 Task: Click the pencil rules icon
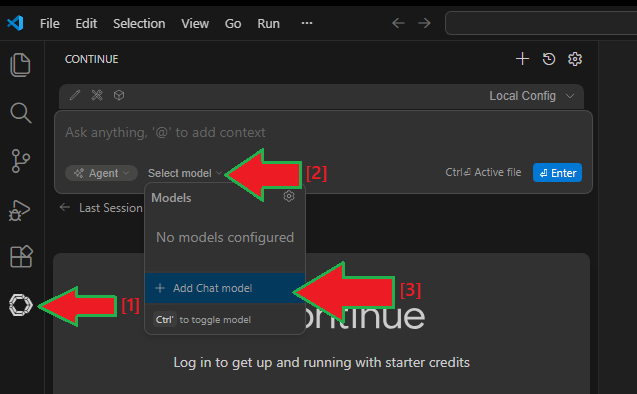pos(75,95)
